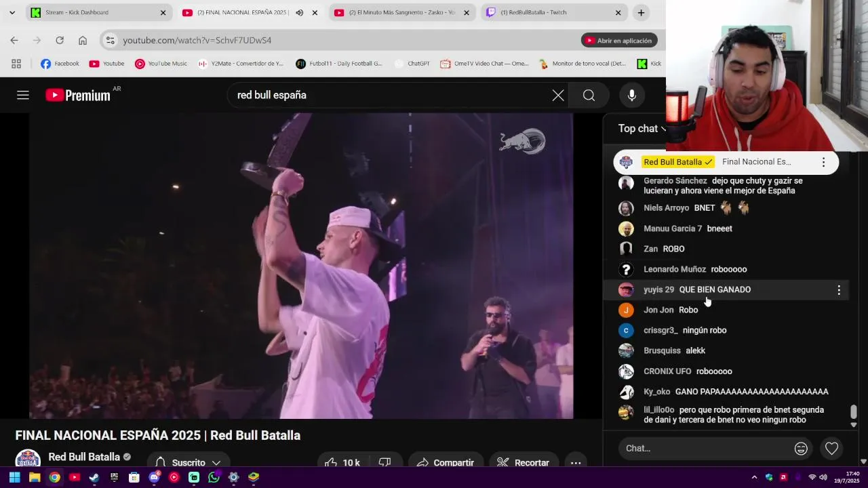The image size is (868, 488).
Task: Open Steam from the taskbar
Action: 94,478
